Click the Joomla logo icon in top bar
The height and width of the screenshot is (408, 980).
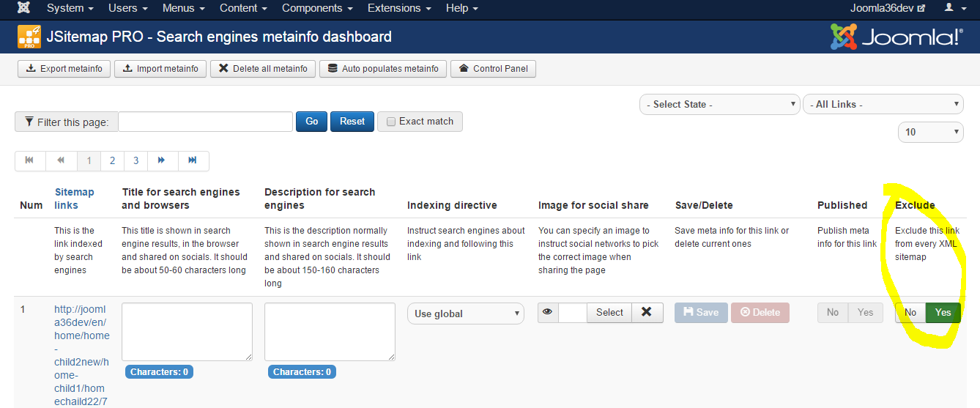(x=23, y=8)
